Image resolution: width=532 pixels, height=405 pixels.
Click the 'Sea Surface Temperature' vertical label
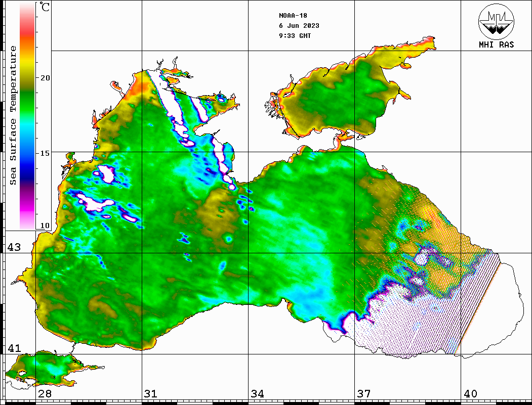(13, 116)
